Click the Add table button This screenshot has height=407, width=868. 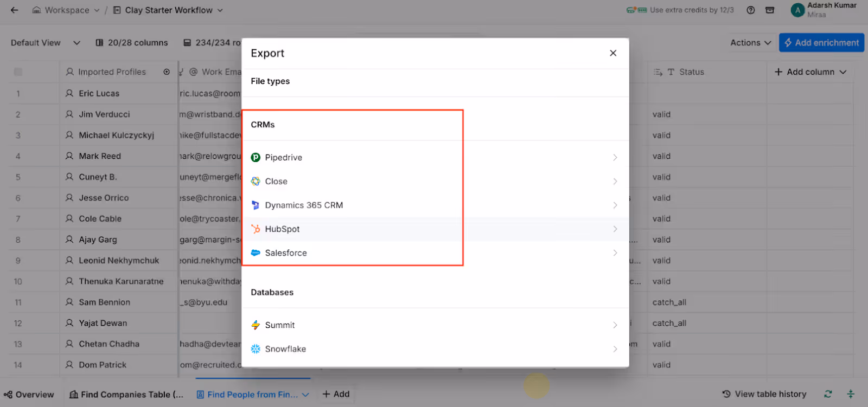(336, 394)
